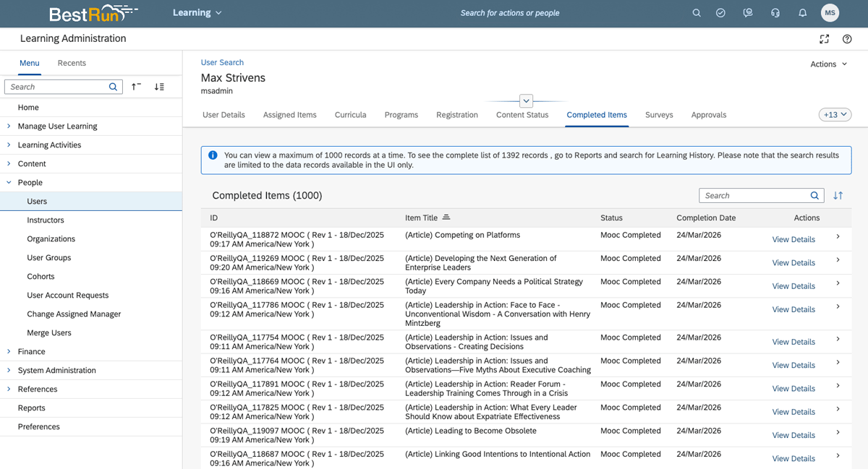View Details for Leadership Training Comes Through in a Crisis
Screen dimensions: 868x469
point(793,389)
